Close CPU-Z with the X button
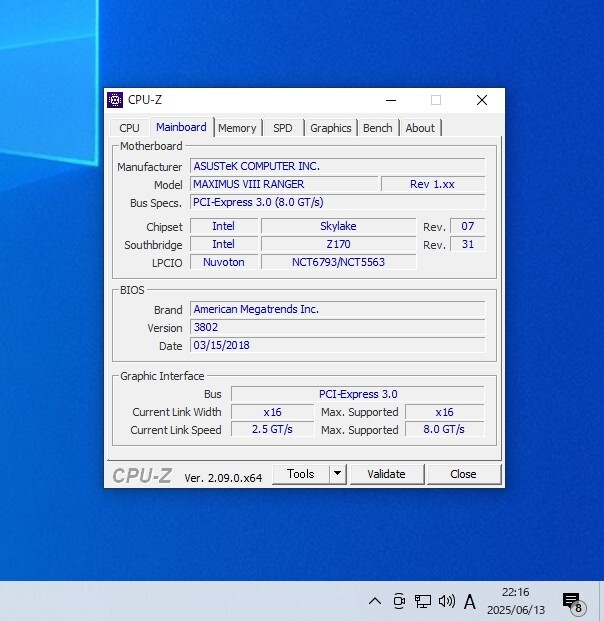Viewport: 604px width, 621px height. [482, 100]
